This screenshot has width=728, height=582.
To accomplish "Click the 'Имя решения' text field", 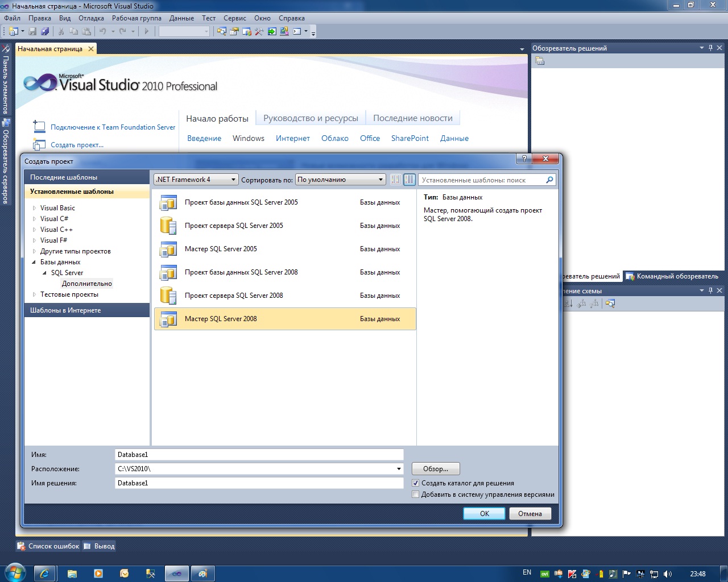I will 259,483.
